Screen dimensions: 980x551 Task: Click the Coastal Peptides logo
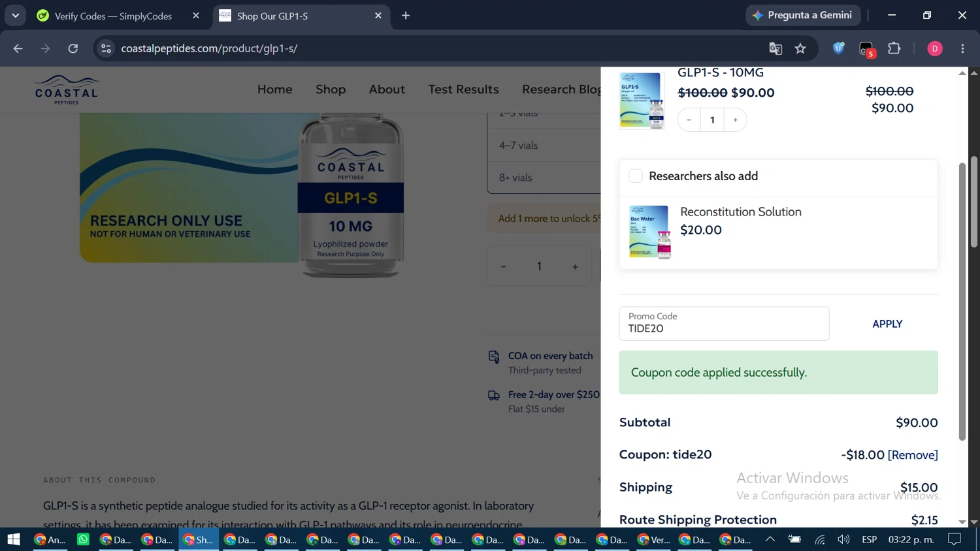tap(66, 90)
